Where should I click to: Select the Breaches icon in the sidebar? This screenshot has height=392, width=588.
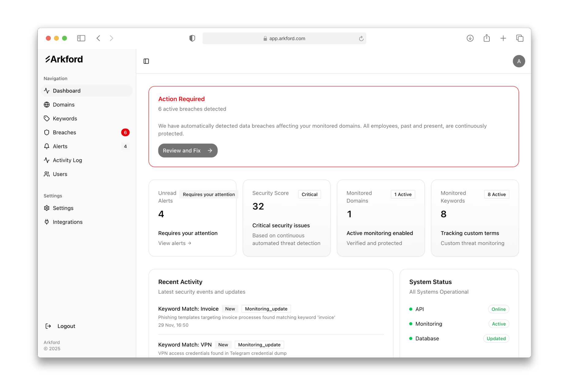[47, 132]
